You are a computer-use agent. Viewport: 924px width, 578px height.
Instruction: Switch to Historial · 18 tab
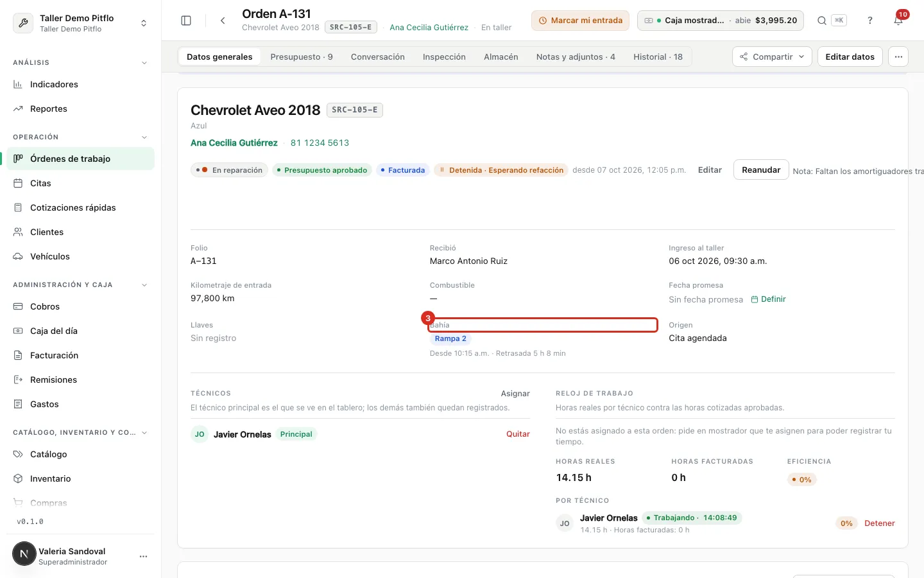(658, 57)
